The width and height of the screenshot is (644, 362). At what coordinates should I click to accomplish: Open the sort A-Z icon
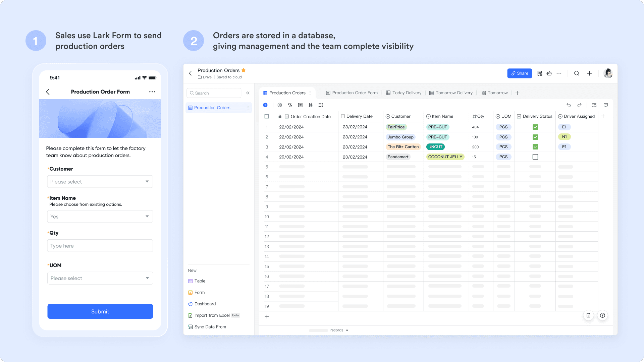[x=311, y=105]
